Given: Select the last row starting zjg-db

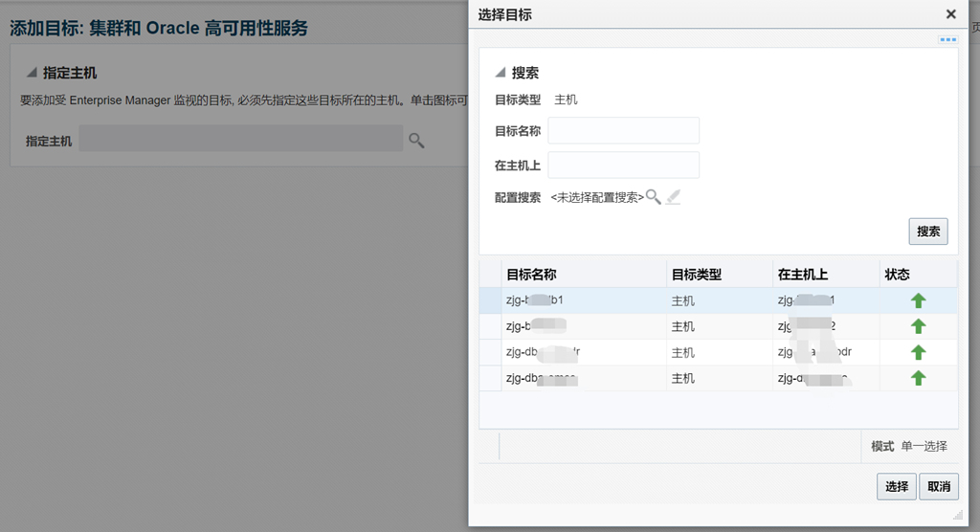Looking at the screenshot, I should 718,378.
